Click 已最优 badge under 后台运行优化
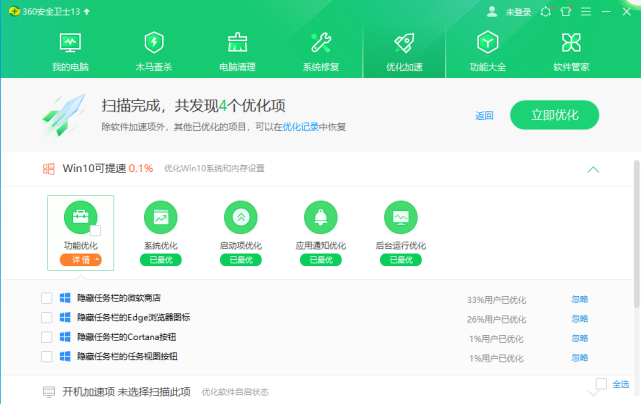 tap(401, 260)
